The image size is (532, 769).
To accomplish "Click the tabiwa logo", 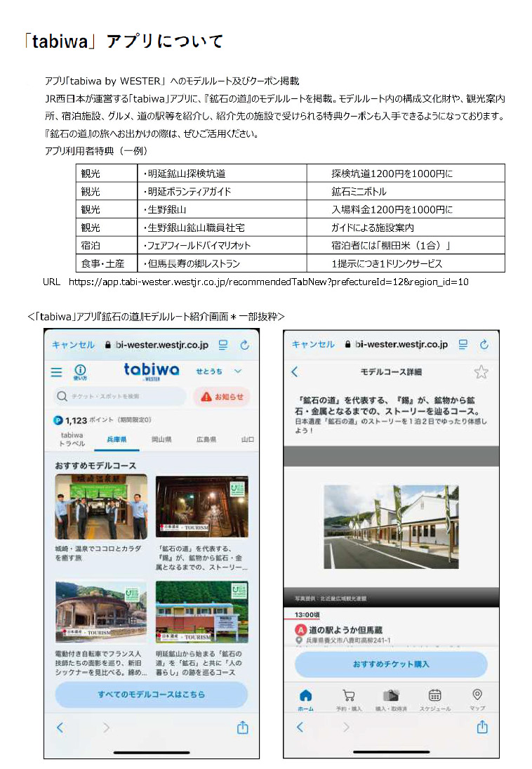I will pos(152,372).
